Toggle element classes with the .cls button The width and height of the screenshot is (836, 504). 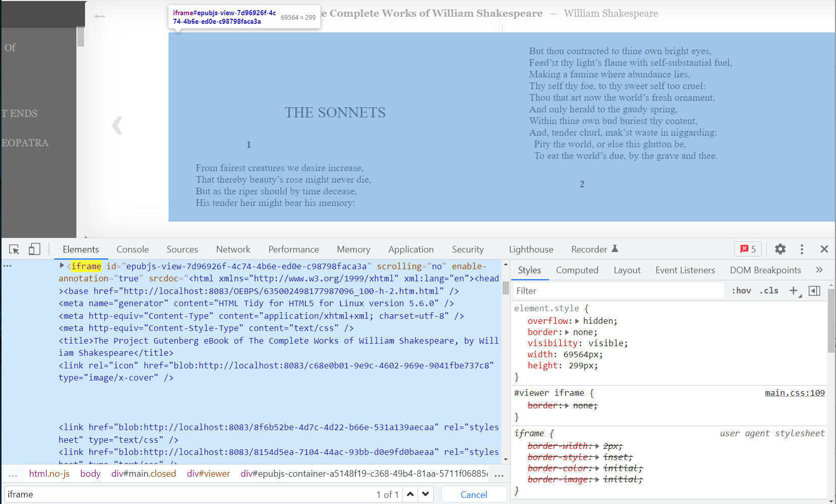[769, 290]
